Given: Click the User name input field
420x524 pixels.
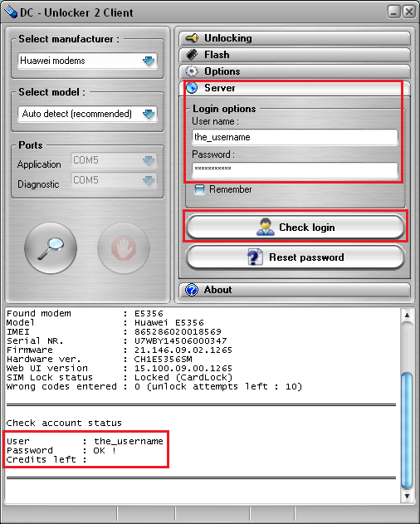Looking at the screenshot, I should pos(295,137).
